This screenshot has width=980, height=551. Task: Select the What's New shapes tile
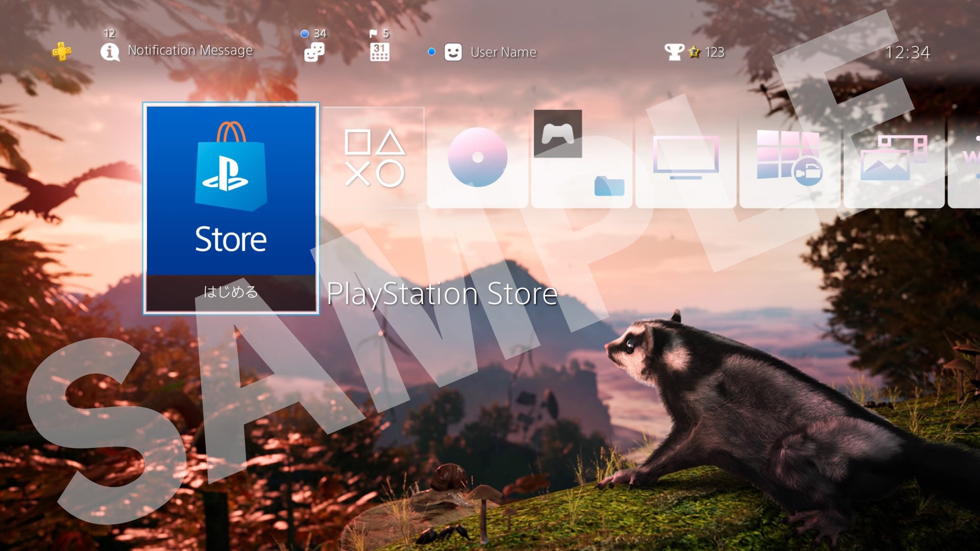coord(374,157)
